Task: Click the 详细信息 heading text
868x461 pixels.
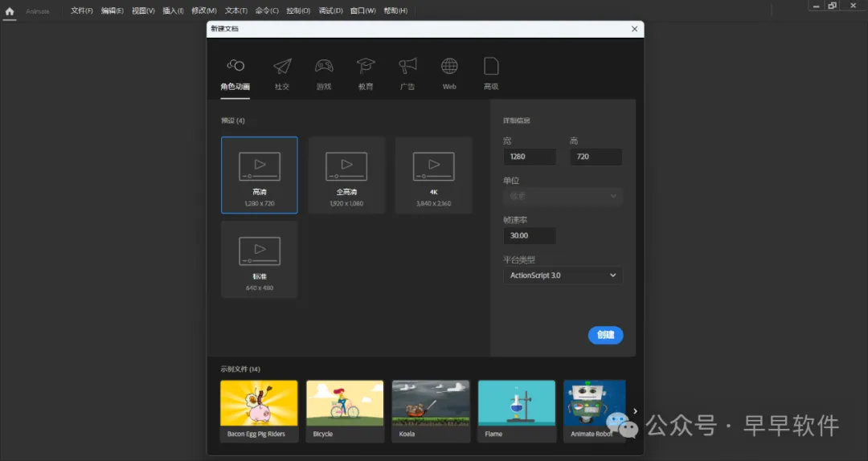Action: coord(517,120)
